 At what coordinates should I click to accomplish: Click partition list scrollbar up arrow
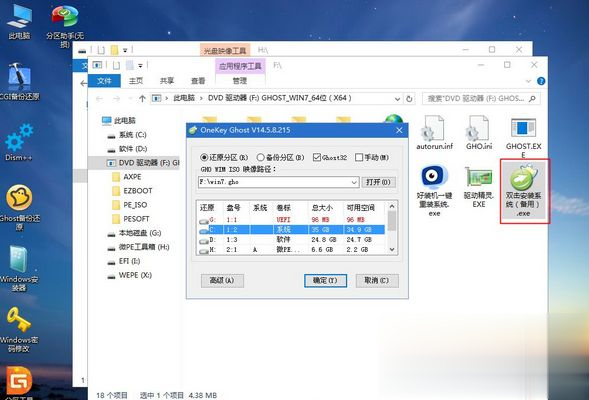pyautogui.click(x=392, y=207)
